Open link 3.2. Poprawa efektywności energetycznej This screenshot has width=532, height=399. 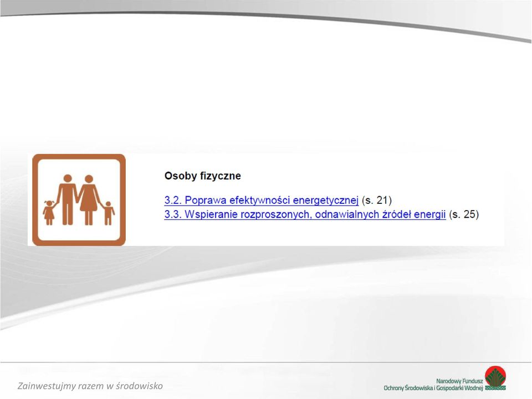pos(261,200)
